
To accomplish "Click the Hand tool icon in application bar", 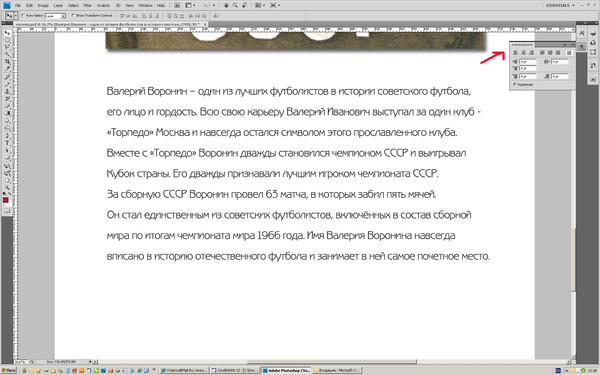I will coord(226,5).
